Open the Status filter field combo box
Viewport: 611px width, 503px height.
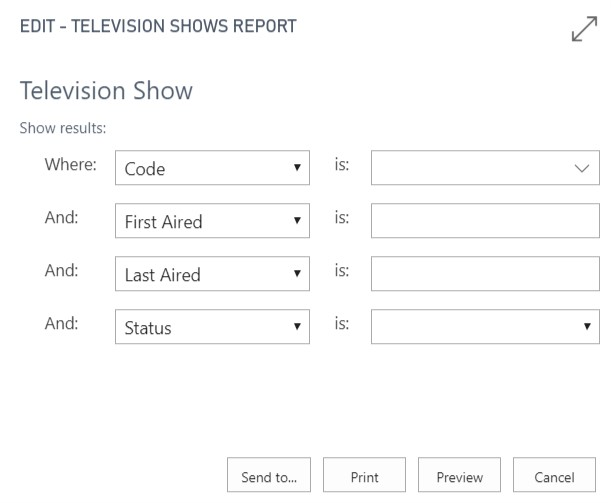click(208, 327)
